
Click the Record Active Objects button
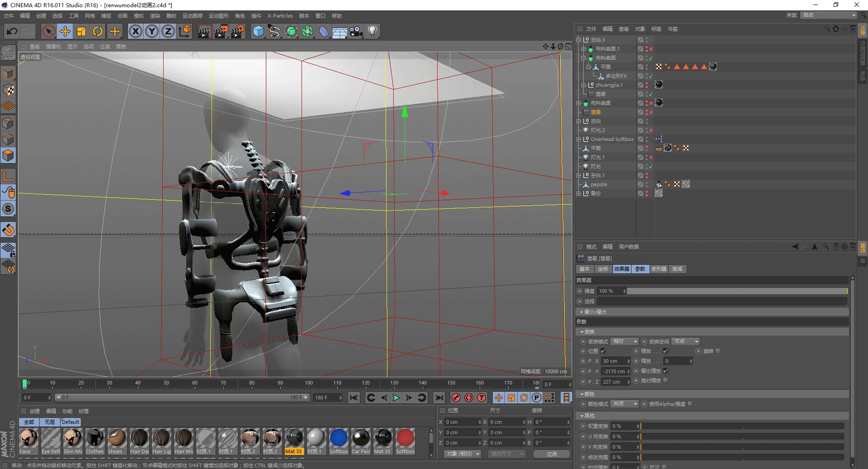point(456,398)
